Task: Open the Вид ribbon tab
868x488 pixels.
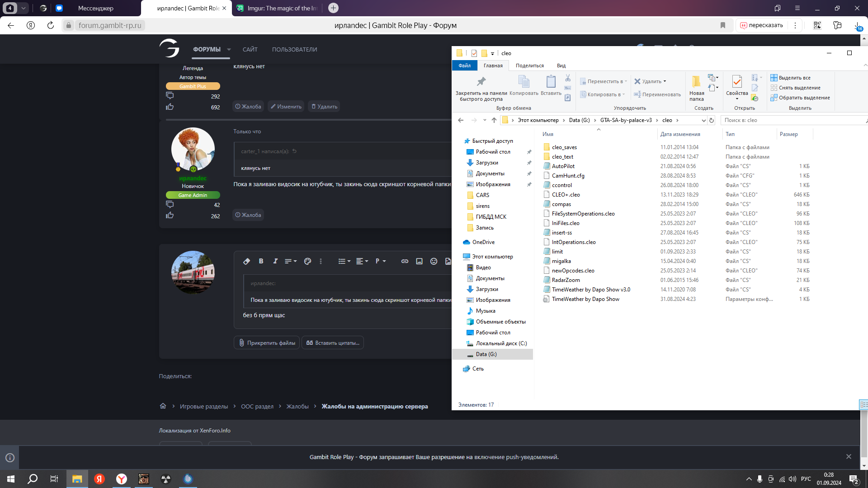Action: 561,66
